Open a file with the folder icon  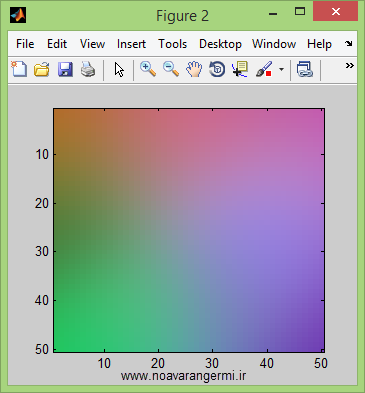click(42, 70)
